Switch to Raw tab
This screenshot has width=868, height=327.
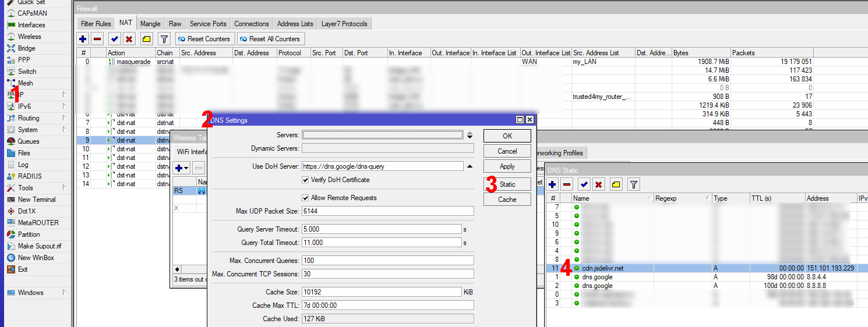click(x=175, y=24)
